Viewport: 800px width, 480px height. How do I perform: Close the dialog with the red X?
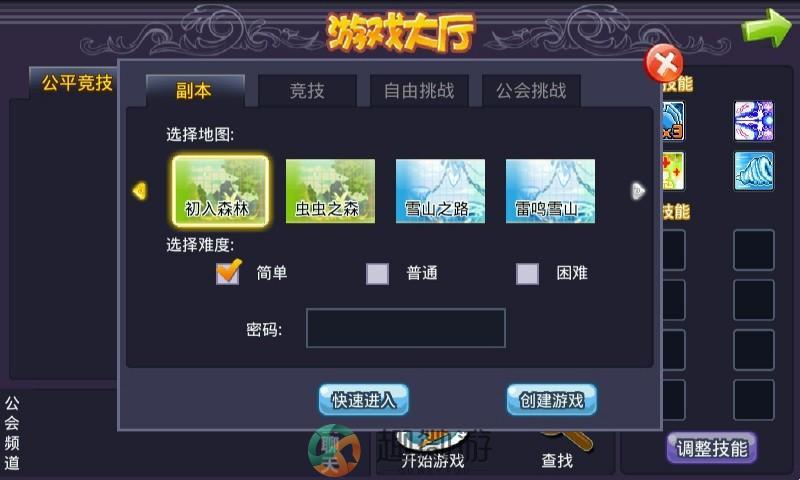pos(664,64)
